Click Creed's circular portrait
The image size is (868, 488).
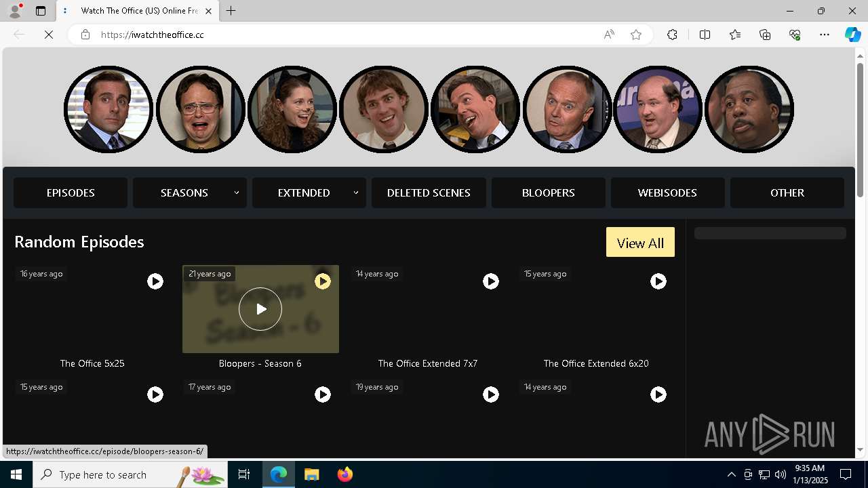(567, 109)
